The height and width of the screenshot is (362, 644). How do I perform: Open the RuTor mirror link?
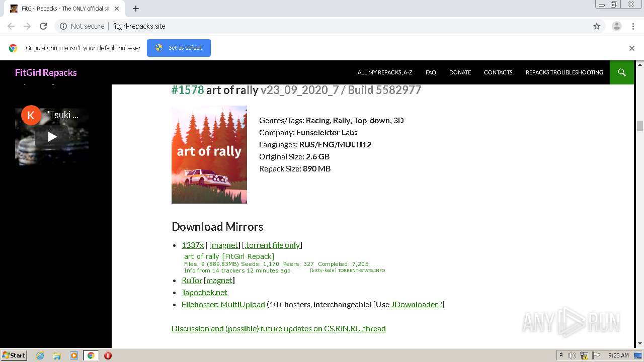(192, 280)
